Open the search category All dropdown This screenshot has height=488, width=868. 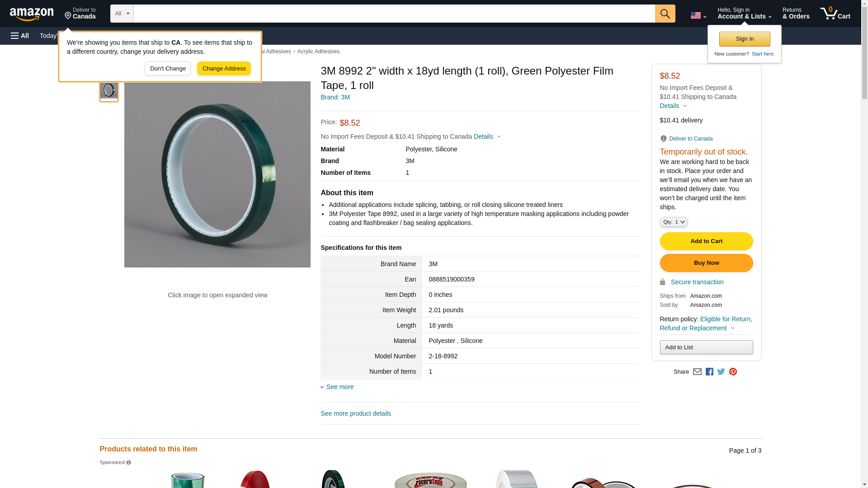[x=122, y=14]
